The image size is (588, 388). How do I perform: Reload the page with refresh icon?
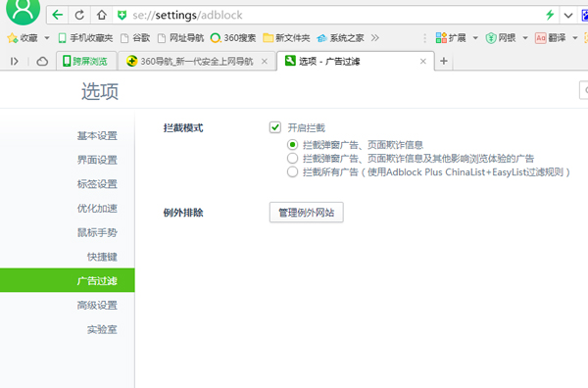[x=79, y=15]
